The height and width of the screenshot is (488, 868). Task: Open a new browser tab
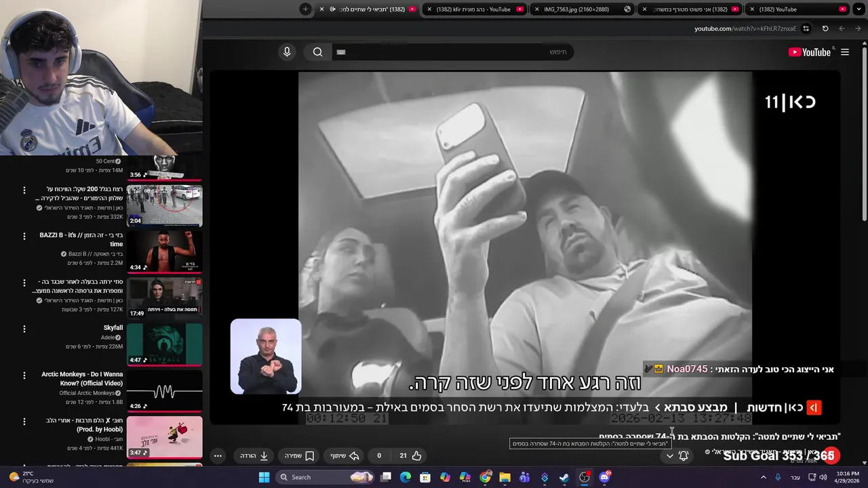305,9
